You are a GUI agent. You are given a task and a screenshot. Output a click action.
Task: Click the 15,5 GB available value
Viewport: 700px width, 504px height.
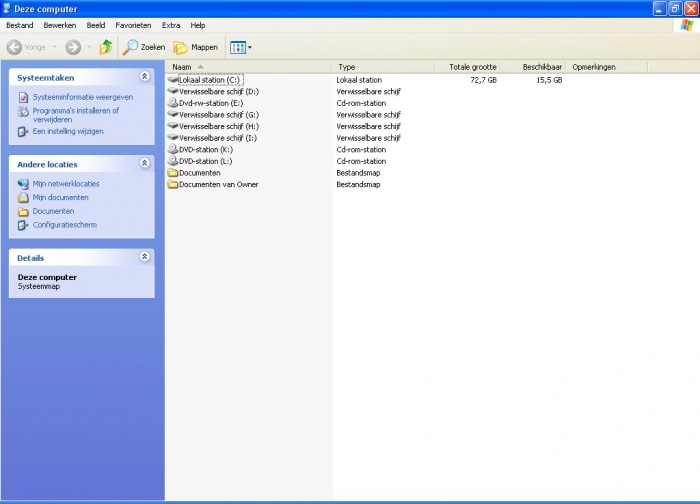549,80
